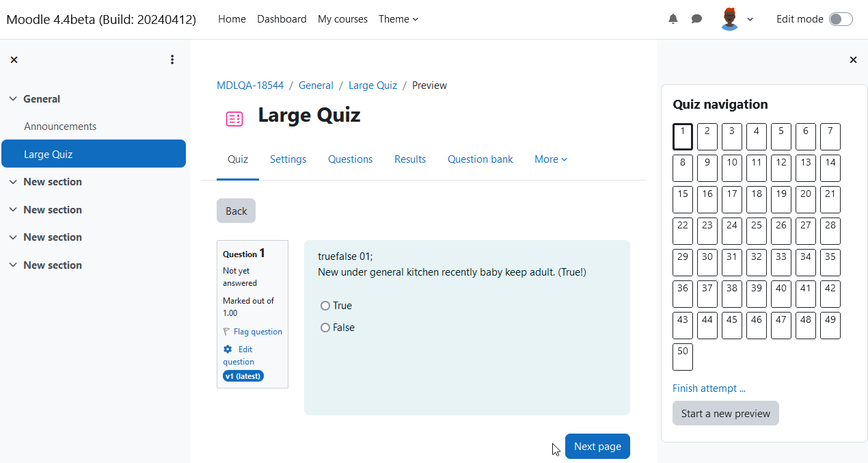This screenshot has height=463, width=868.
Task: Click the Edit question gear icon
Action: tap(228, 349)
